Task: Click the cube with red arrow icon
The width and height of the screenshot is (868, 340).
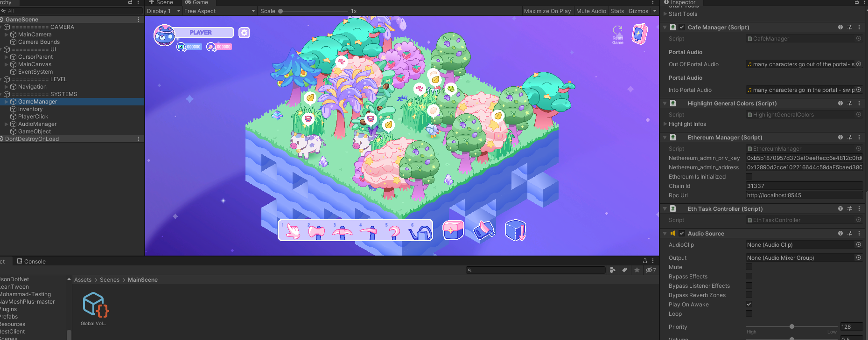Action: [x=516, y=230]
